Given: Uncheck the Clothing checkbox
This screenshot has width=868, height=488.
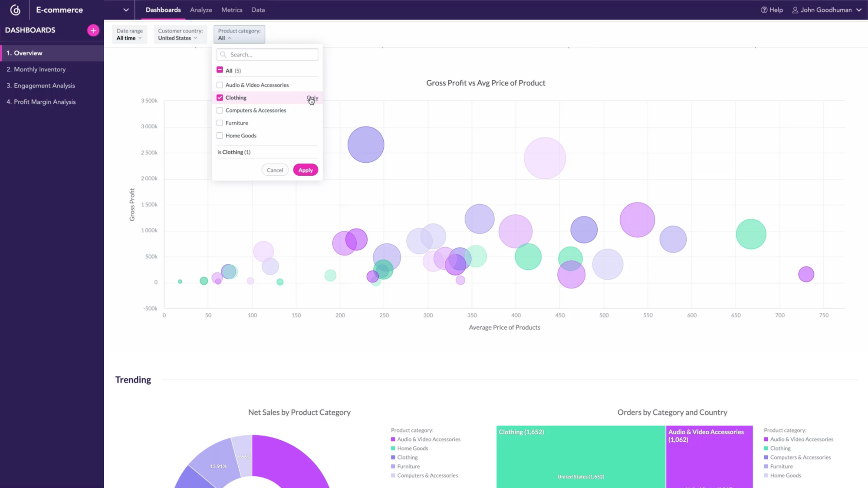Looking at the screenshot, I should tap(220, 98).
